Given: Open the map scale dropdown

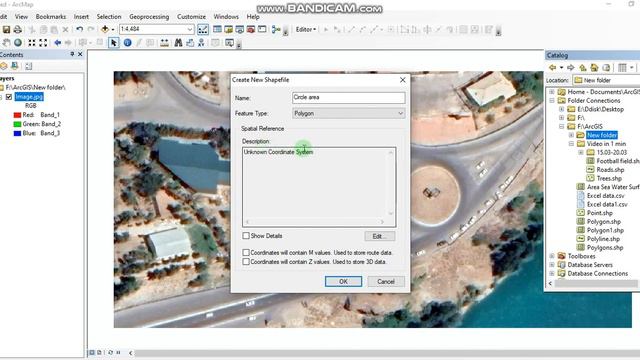Looking at the screenshot, I should pyautogui.click(x=190, y=29).
